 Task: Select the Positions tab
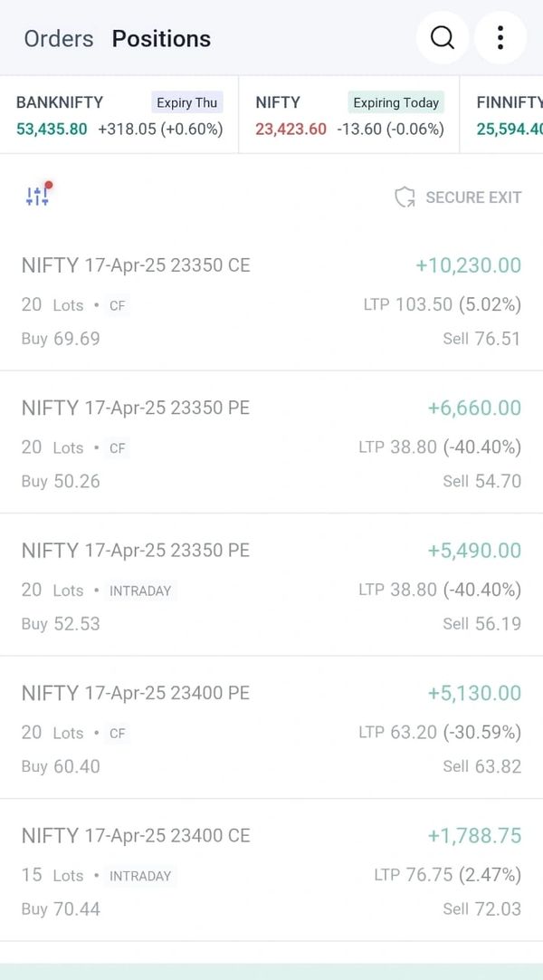click(x=161, y=39)
